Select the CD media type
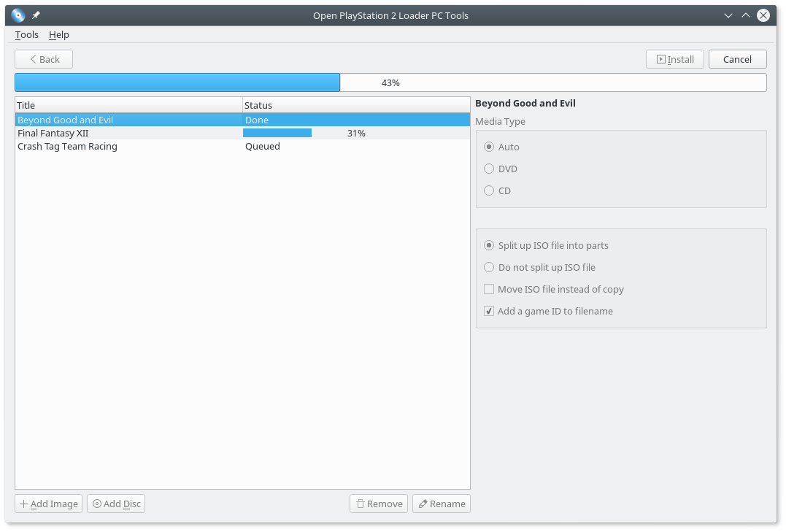Screen dimensions: 786x532 pyautogui.click(x=497, y=190)
